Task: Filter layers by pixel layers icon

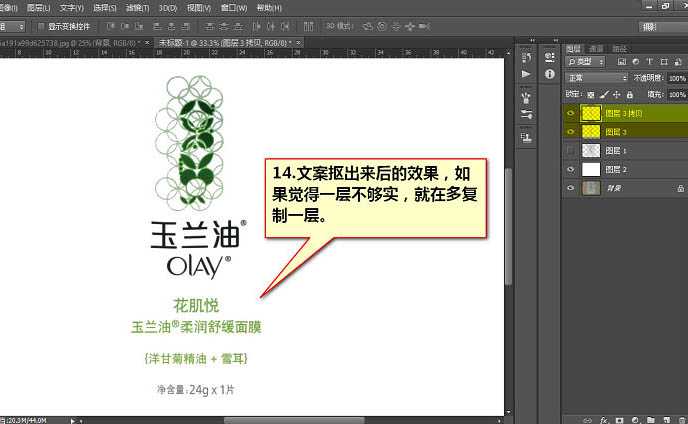Action: tap(622, 62)
